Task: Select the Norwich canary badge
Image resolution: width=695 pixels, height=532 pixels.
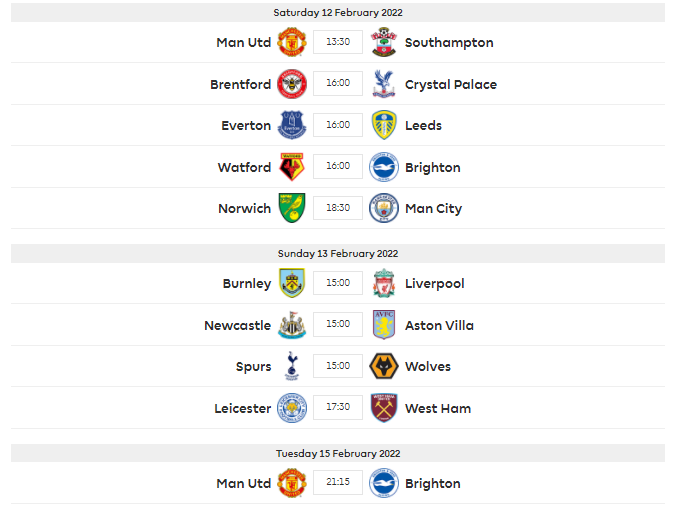Action: 292,208
